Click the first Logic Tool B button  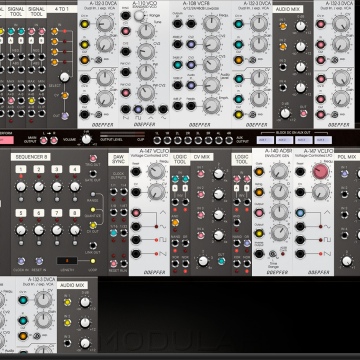(185, 188)
